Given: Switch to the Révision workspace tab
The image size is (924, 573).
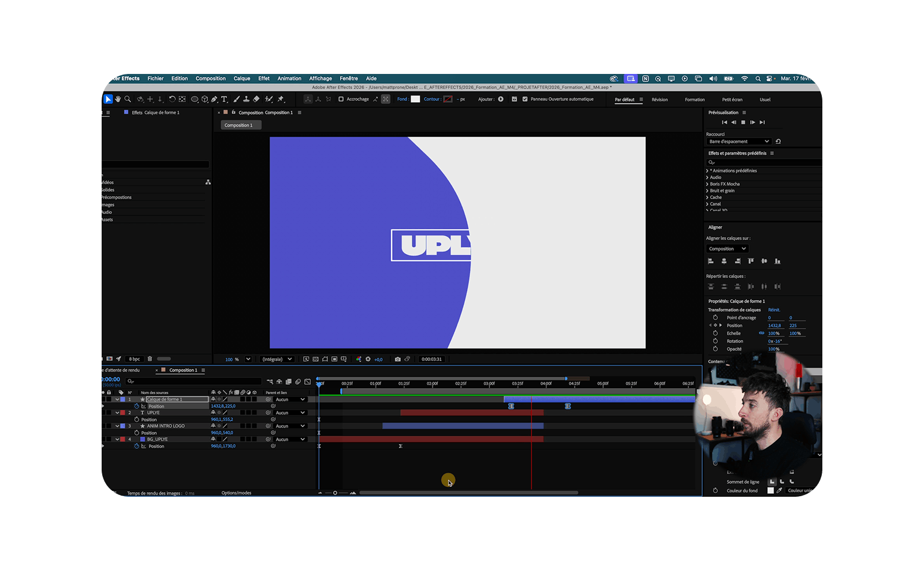Looking at the screenshot, I should [660, 99].
